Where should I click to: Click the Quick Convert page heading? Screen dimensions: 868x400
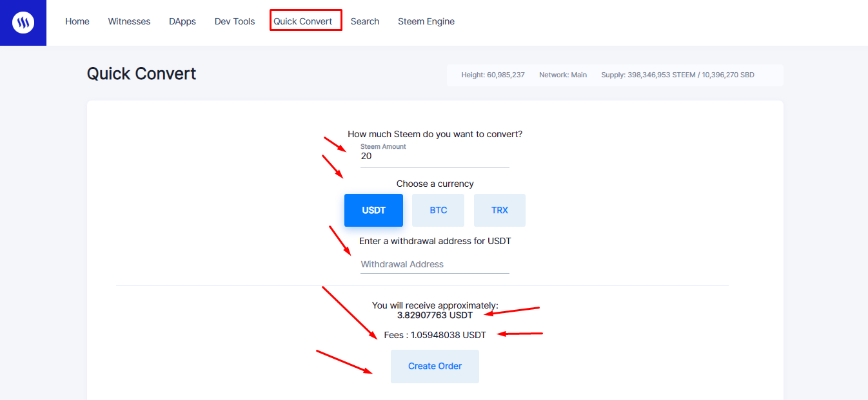pyautogui.click(x=141, y=73)
